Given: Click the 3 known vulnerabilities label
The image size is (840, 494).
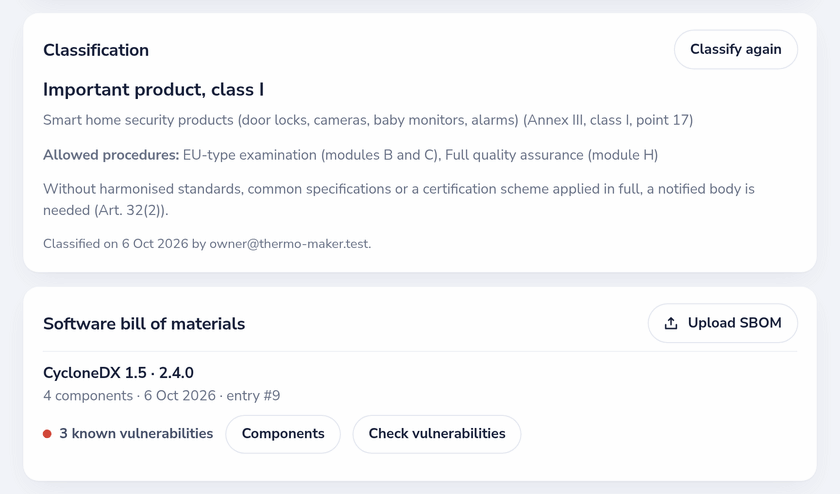Looking at the screenshot, I should [x=136, y=433].
